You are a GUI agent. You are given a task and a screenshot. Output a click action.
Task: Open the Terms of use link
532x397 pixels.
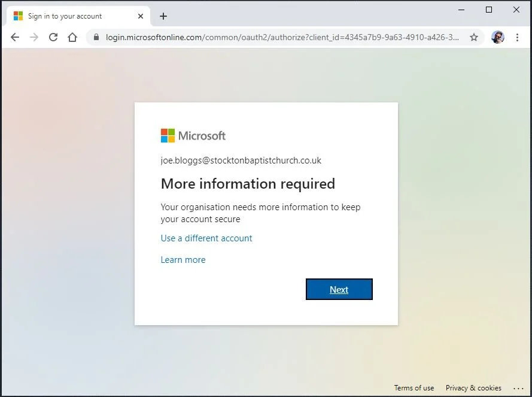pos(414,388)
